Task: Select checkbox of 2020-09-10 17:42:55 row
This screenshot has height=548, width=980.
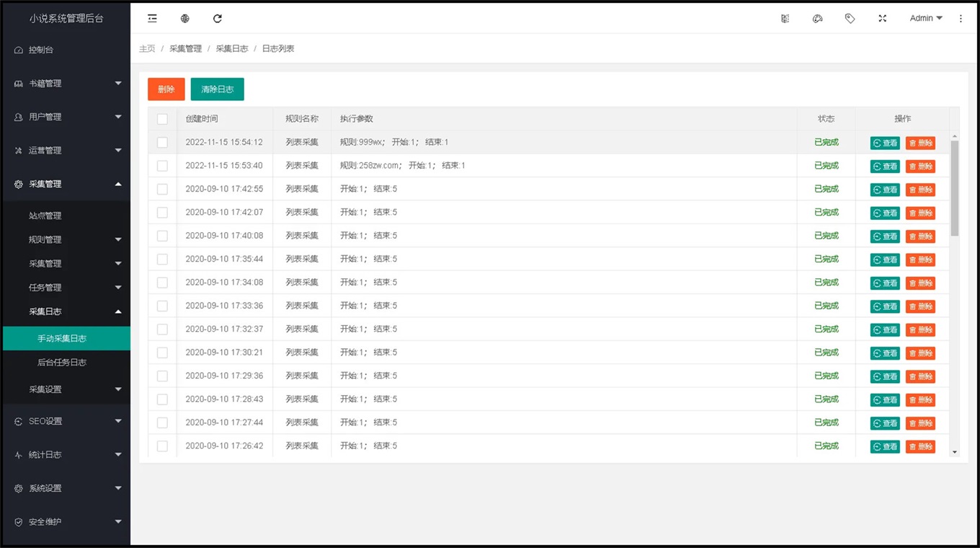Action: point(162,189)
